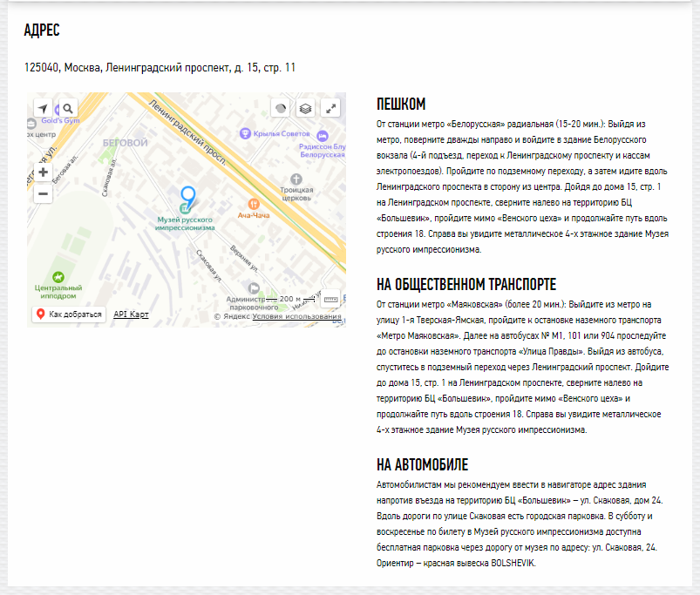Image resolution: width=700 pixels, height=595 pixels.
Task: Click the Администрация flag marker
Action: (x=254, y=287)
